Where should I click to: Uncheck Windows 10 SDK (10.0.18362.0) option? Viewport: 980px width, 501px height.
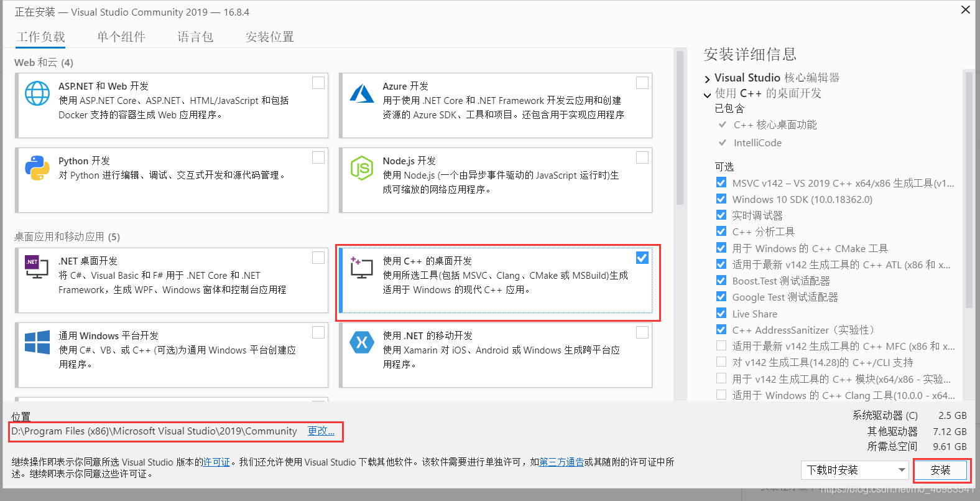click(x=721, y=199)
